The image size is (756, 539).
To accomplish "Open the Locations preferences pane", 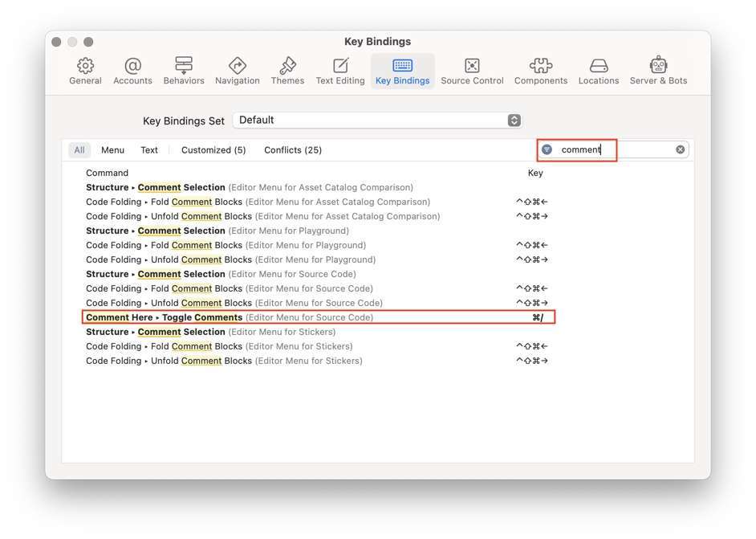I will click(599, 71).
